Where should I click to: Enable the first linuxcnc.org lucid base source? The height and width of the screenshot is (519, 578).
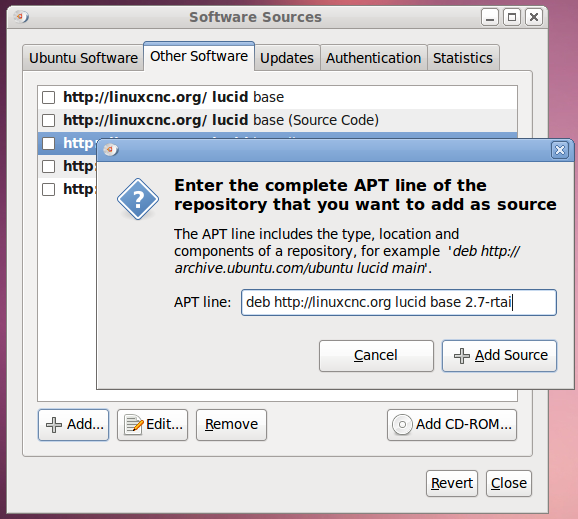coord(49,98)
